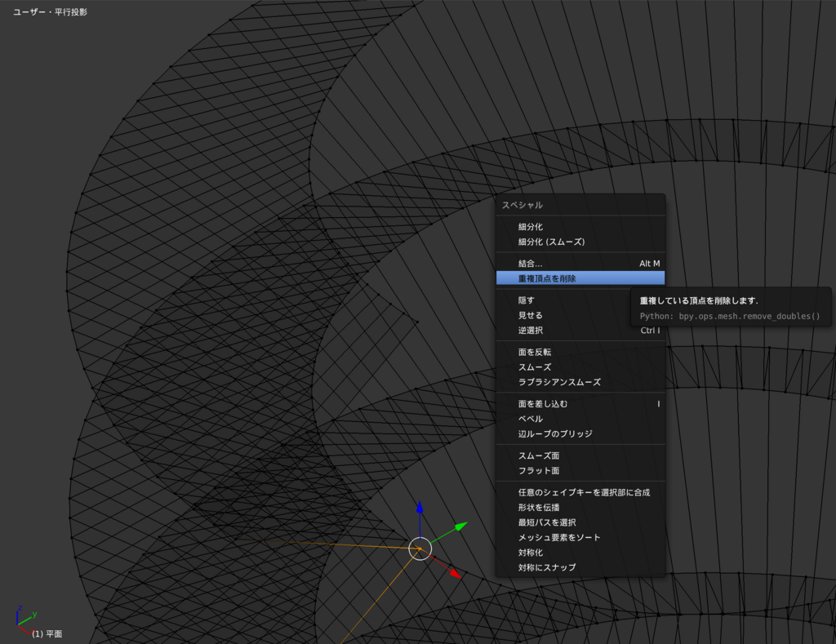Select 辺ループのブリッジ entry
Image resolution: width=836 pixels, height=644 pixels.
pos(580,433)
